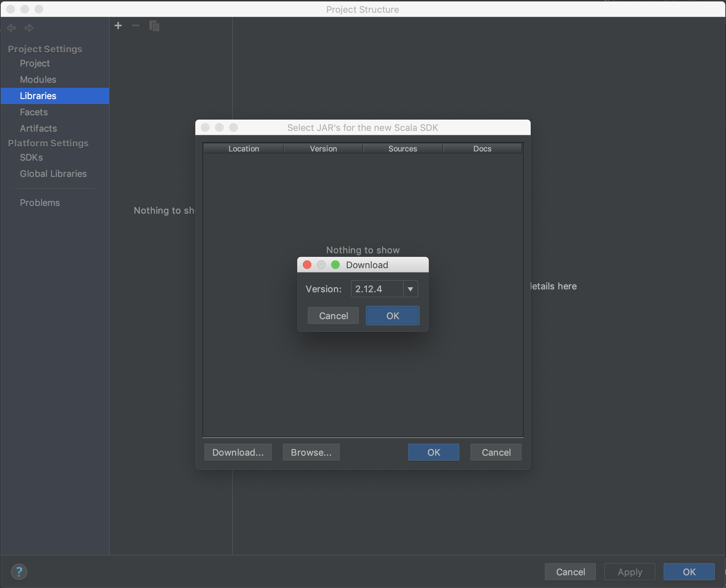Screen dimensions: 726x588
Task: Open SDKs under Platform Settings
Action: (x=55, y=157)
